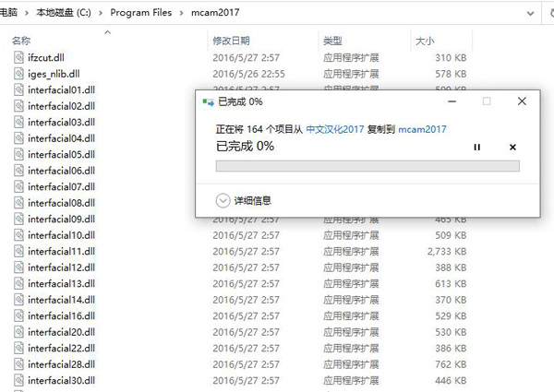Expand the chevron before 本地磁盘 (C:)
This screenshot has width=554, height=392.
coord(27,13)
